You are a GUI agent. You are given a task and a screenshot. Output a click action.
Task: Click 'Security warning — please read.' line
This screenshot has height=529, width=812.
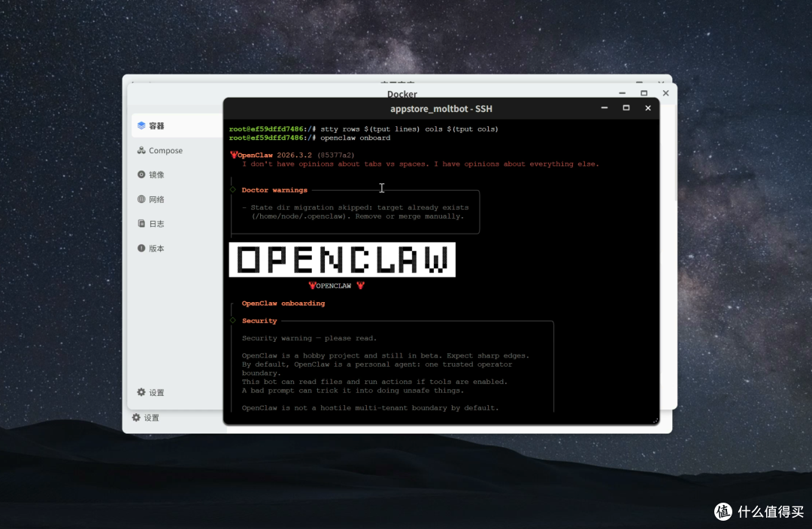point(309,338)
